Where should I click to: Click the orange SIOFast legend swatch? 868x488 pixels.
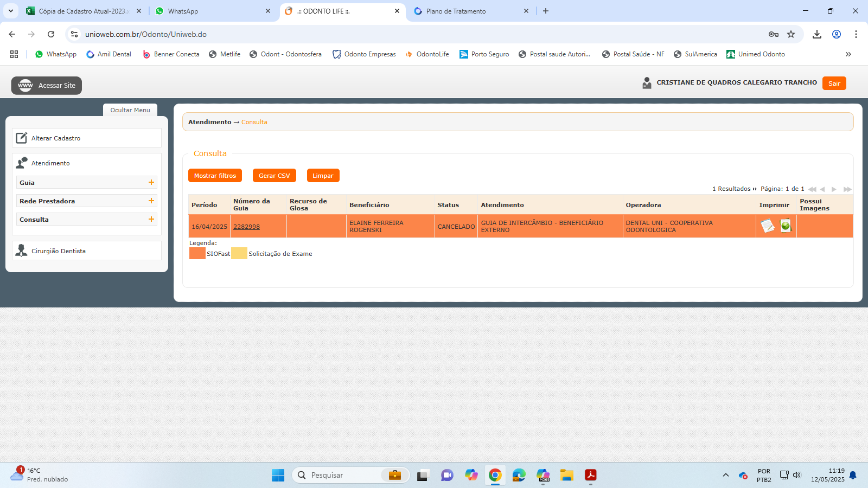tap(197, 253)
